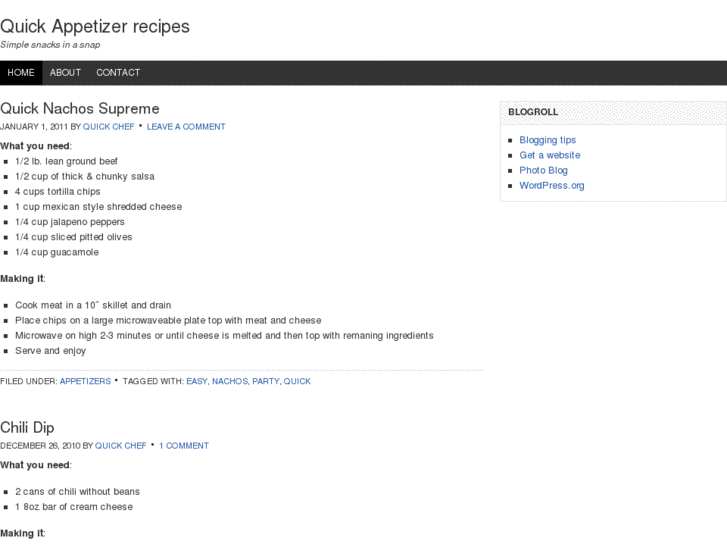The image size is (727, 545).
Task: Open the Home navigation tab
Action: pyautogui.click(x=21, y=73)
